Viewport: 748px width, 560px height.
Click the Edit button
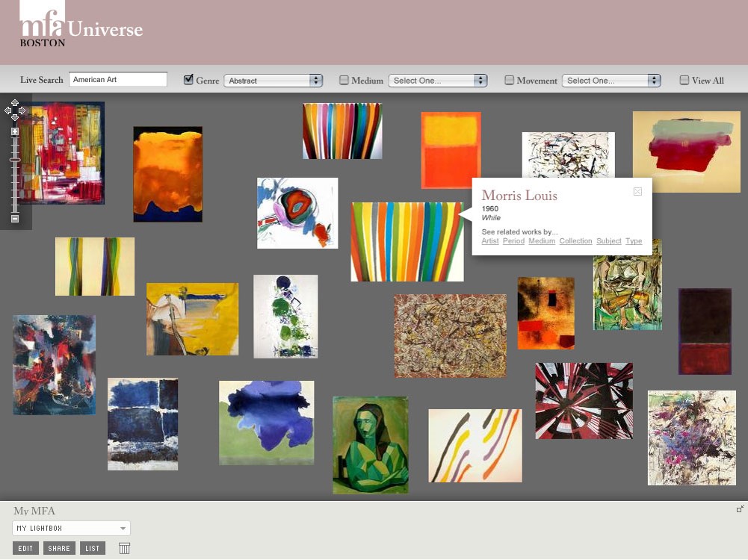coord(25,549)
